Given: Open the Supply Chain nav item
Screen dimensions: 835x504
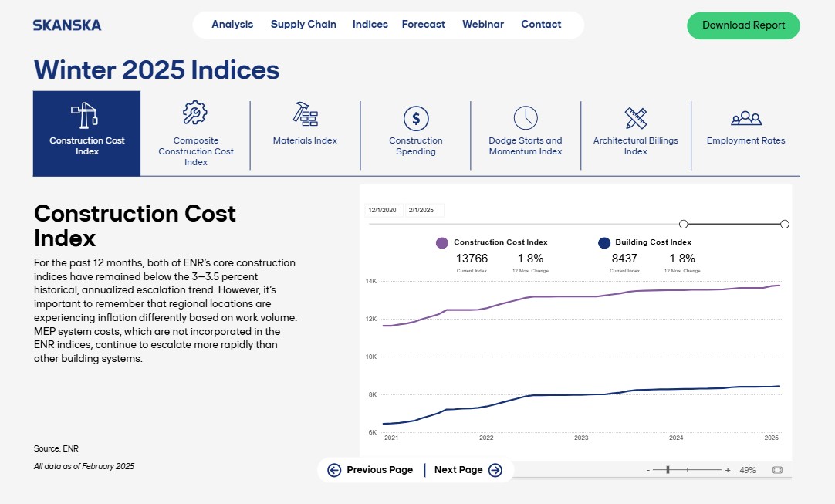Looking at the screenshot, I should 303,25.
